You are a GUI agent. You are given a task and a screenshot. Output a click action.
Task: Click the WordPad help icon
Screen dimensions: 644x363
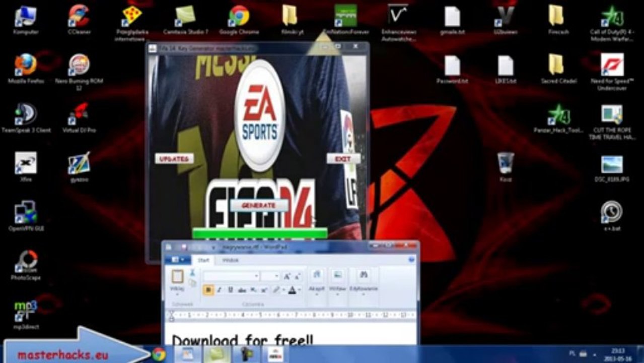tap(411, 260)
